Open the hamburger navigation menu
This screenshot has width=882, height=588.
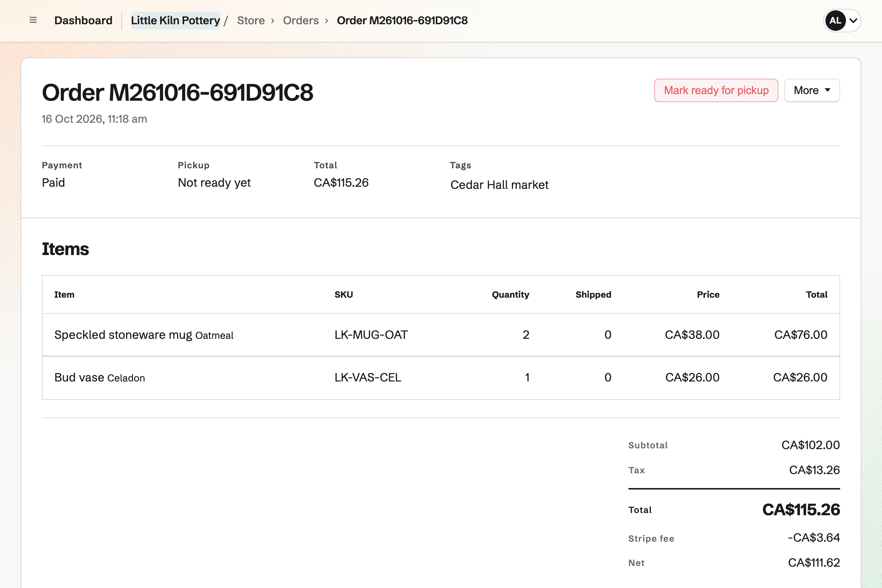[x=33, y=20]
